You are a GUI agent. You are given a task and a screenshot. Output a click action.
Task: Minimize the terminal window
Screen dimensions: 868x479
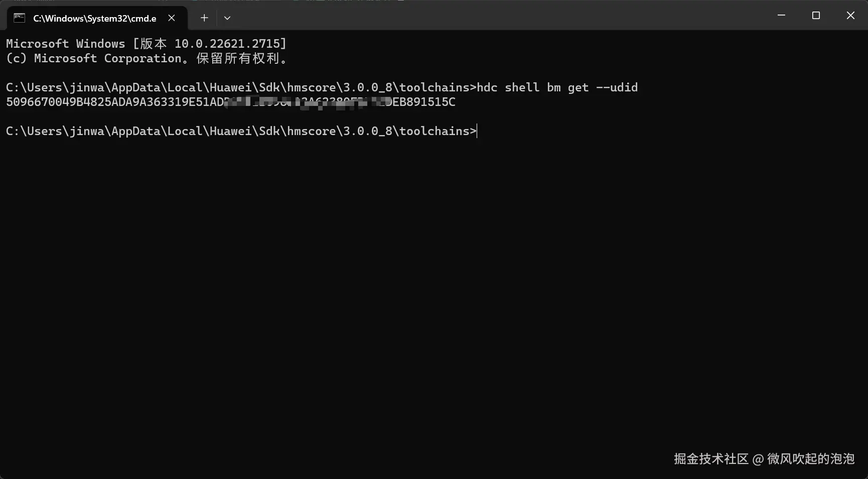[781, 16]
